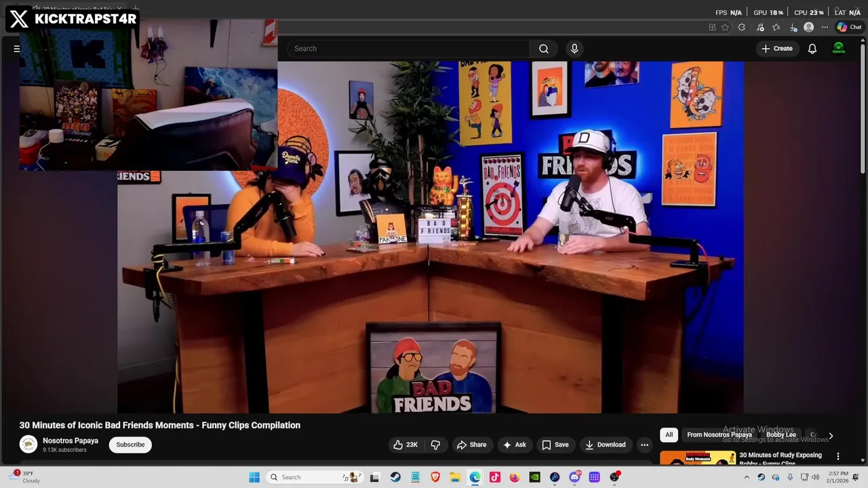Click the taskbar Search box
The width and height of the screenshot is (868, 488).
coord(315,477)
